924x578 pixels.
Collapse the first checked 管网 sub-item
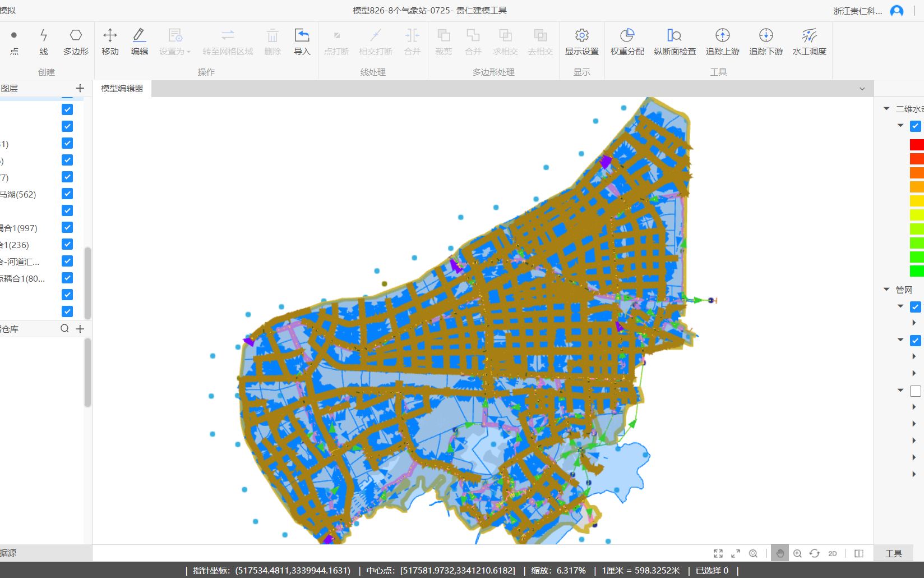pyautogui.click(x=900, y=306)
